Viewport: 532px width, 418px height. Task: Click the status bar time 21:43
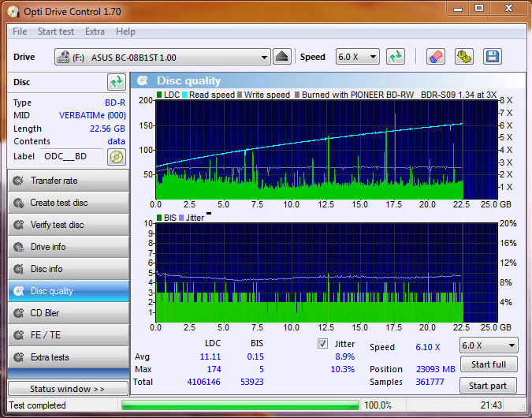coord(491,405)
